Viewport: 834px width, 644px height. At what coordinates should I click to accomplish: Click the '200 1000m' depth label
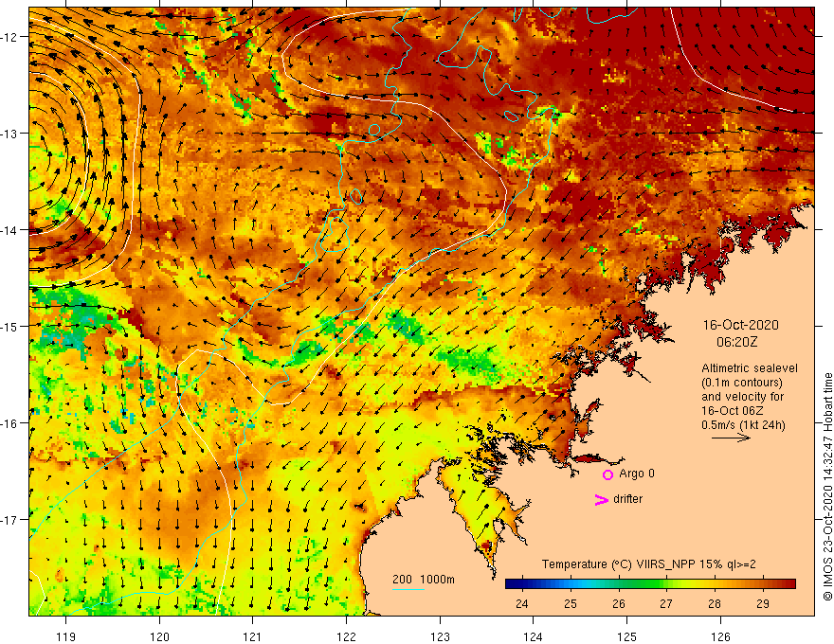pos(424,580)
